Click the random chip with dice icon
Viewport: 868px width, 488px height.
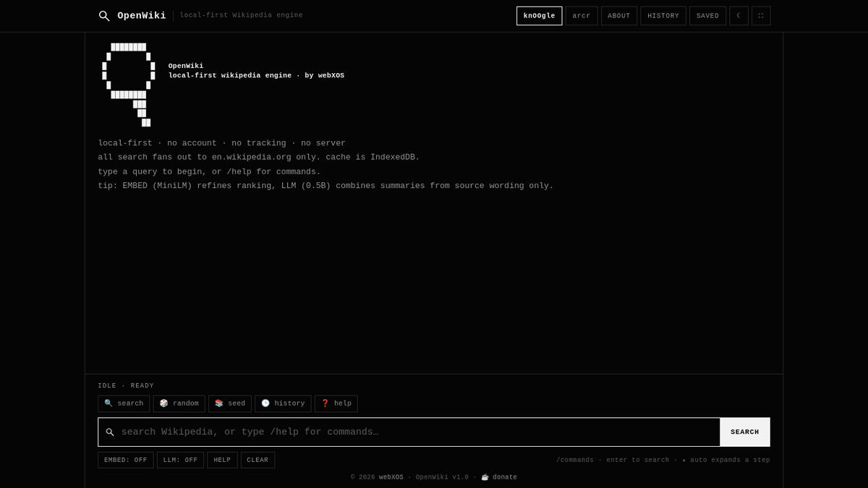(179, 403)
